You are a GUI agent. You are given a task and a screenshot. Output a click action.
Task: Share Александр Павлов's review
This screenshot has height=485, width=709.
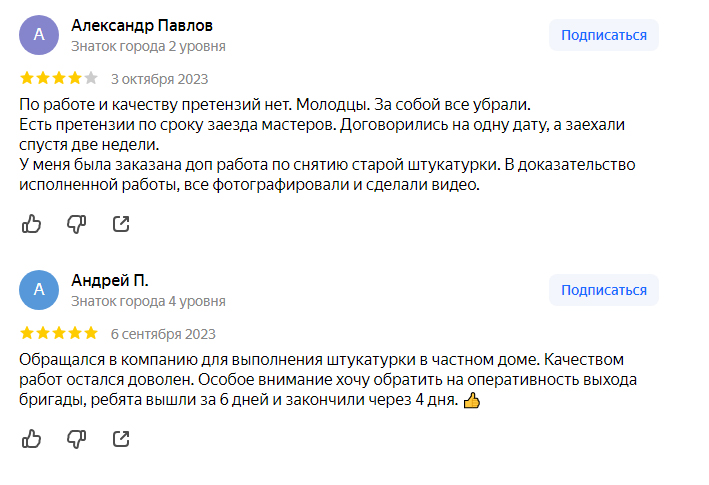point(121,224)
